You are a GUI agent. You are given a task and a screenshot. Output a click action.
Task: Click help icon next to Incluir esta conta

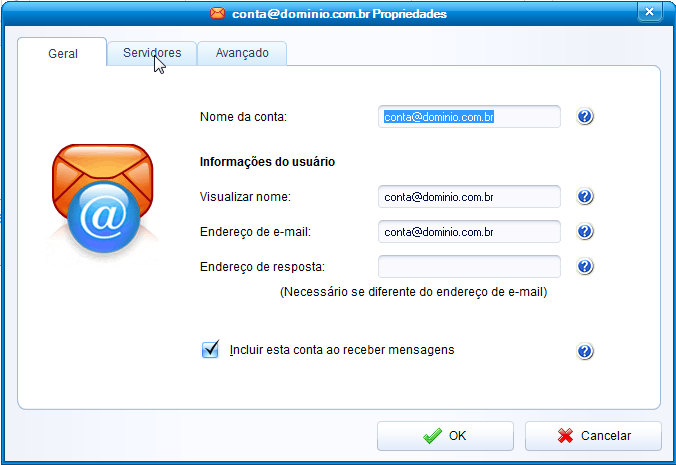click(x=585, y=351)
